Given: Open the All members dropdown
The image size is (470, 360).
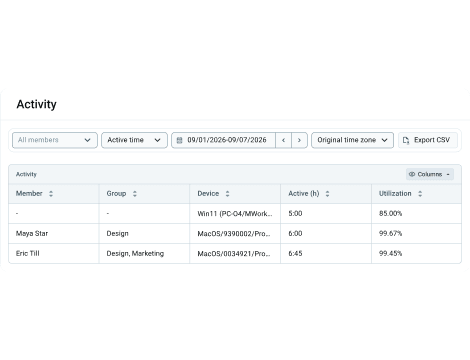Looking at the screenshot, I should click(x=55, y=140).
